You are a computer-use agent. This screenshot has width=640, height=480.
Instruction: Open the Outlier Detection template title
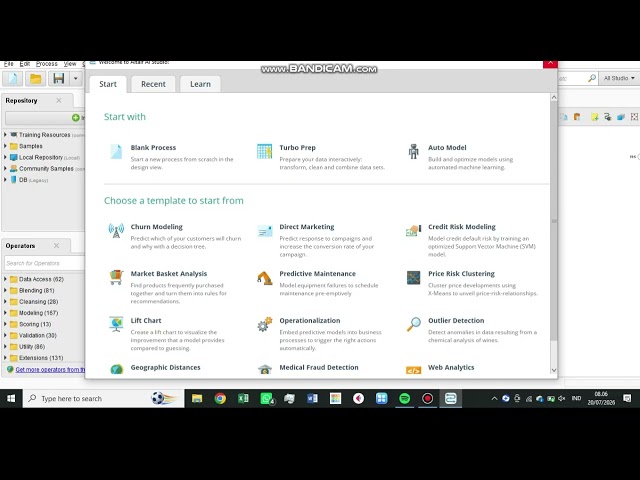point(456,321)
